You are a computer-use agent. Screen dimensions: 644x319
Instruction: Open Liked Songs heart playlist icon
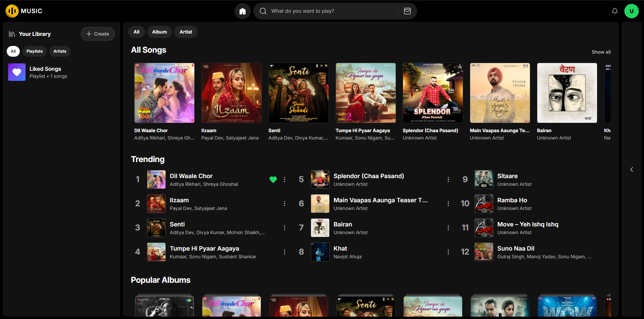click(x=17, y=72)
